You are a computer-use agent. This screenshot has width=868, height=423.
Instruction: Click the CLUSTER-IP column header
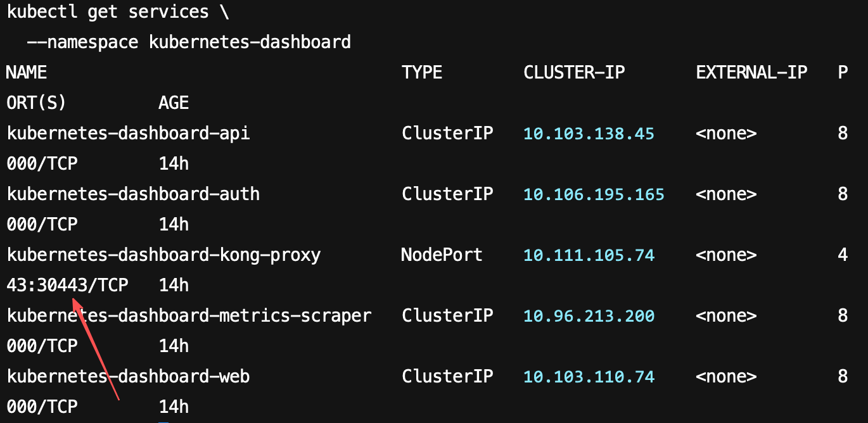pos(575,73)
